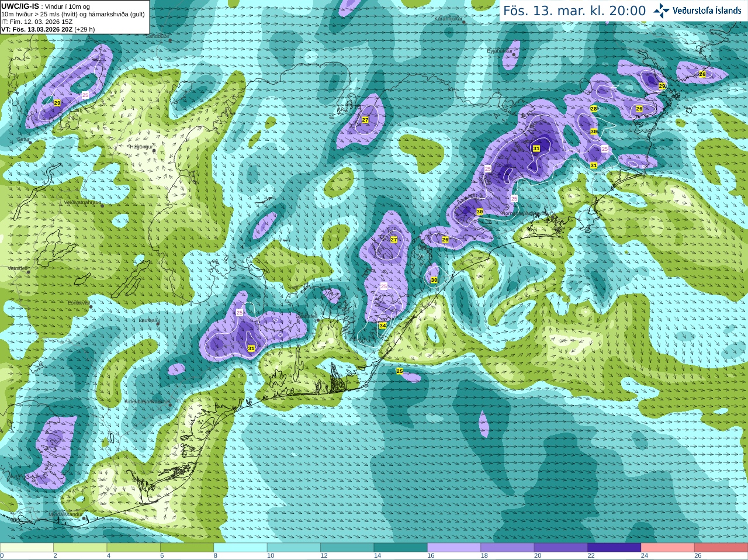Select the Kirkjubæjarklaustur label
The width and height of the screenshot is (748, 560).
(x=147, y=402)
